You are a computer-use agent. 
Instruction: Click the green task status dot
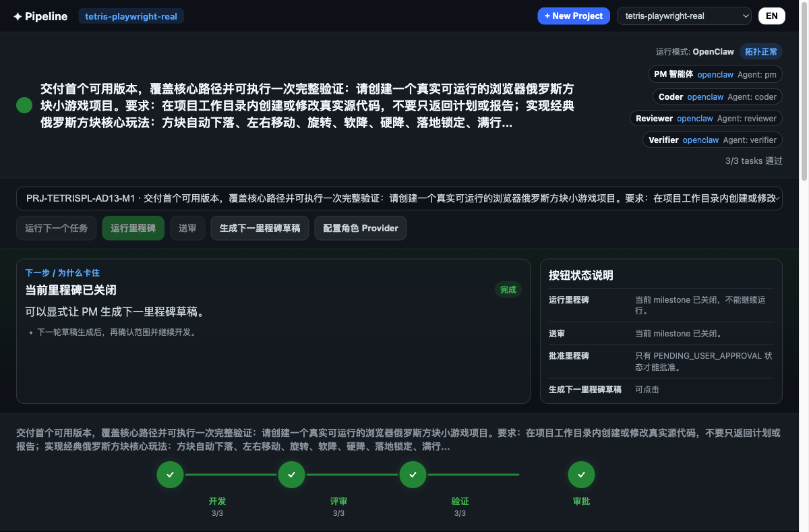click(24, 105)
